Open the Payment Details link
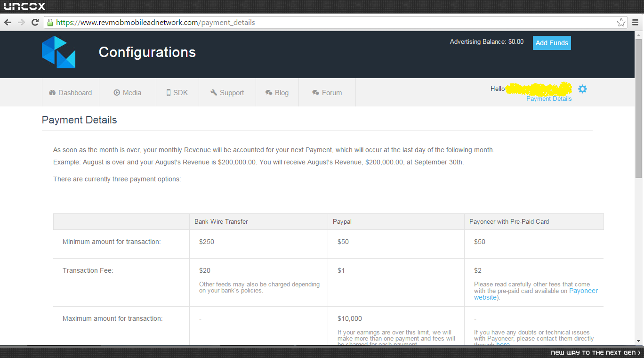644x358 pixels. click(x=549, y=99)
